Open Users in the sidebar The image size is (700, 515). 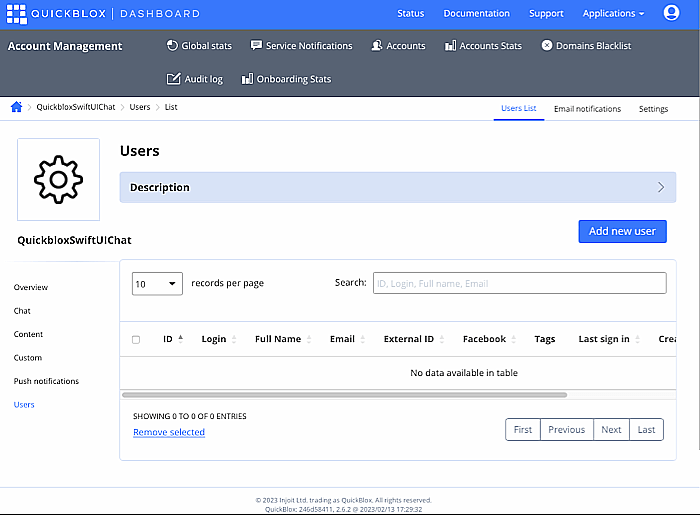[24, 405]
